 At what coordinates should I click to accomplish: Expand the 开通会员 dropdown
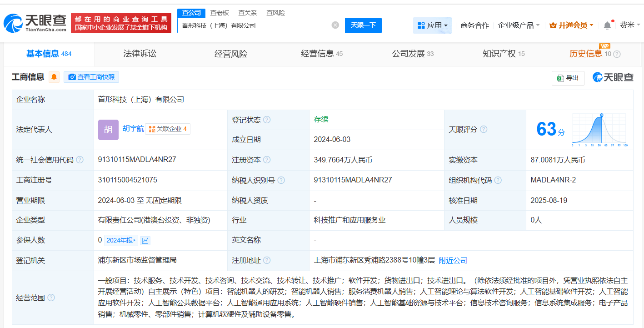tap(571, 25)
